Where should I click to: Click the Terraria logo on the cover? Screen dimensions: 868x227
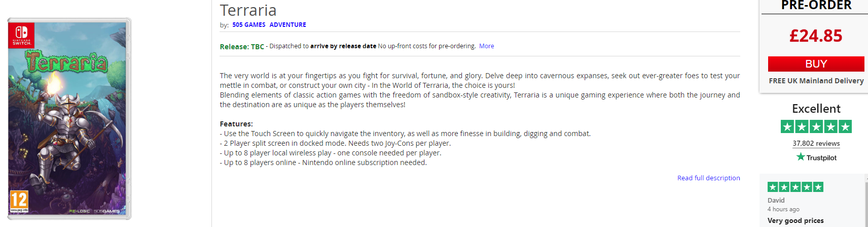(67, 62)
